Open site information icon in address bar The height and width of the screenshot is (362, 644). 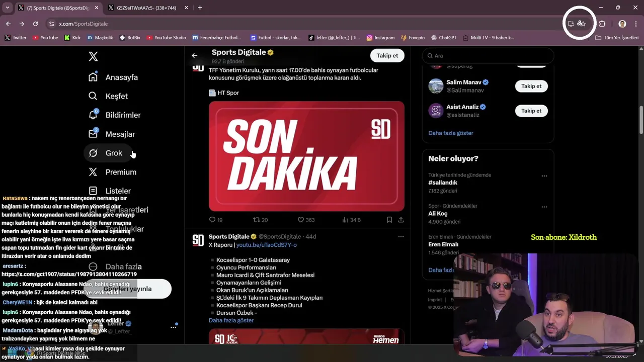click(x=51, y=24)
